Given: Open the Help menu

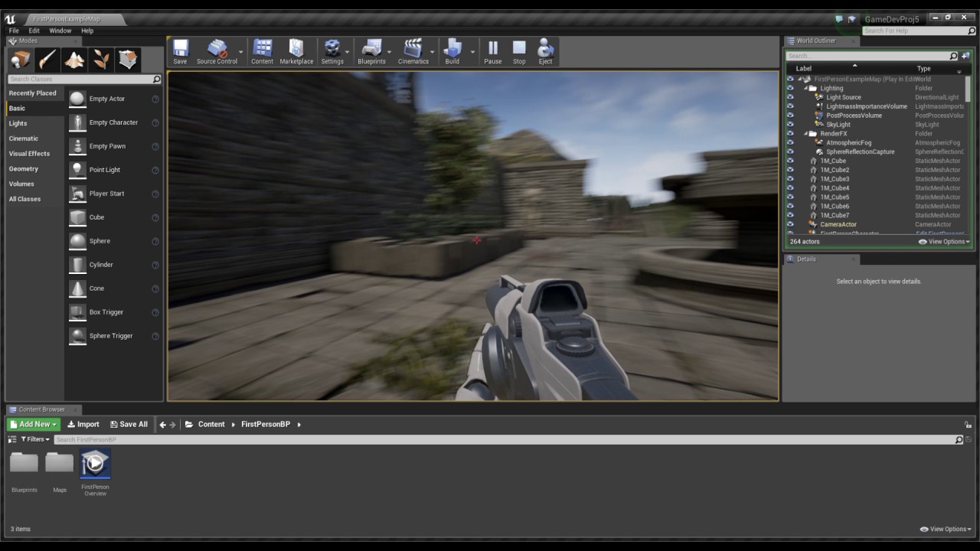Looking at the screenshot, I should [87, 31].
